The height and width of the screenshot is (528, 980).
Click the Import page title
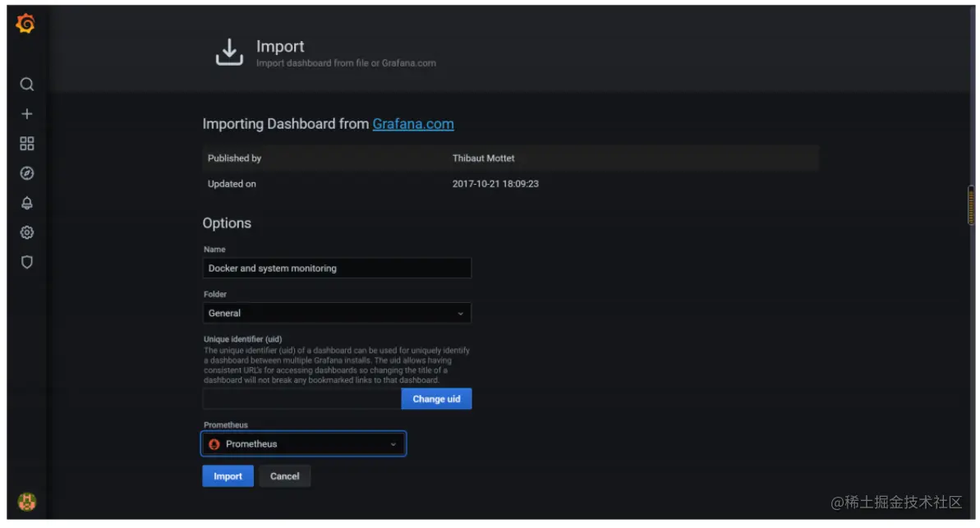[280, 46]
